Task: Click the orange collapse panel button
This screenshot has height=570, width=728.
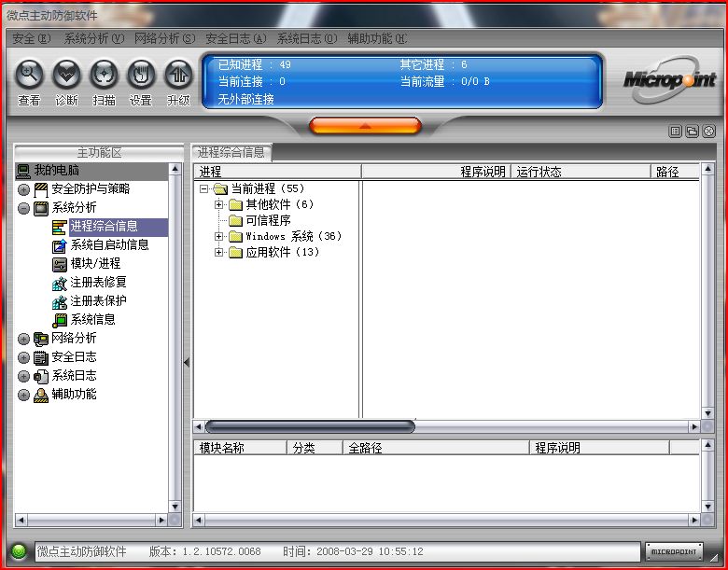Action: coord(365,125)
